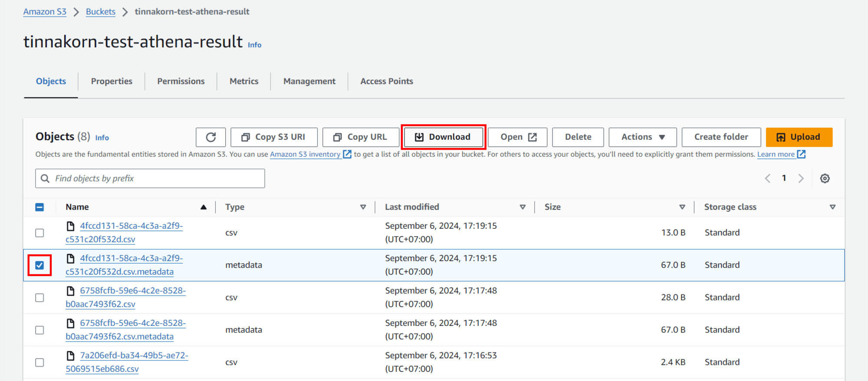Image resolution: width=868 pixels, height=381 pixels.
Task: Click the search magnifier icon
Action: (x=45, y=178)
